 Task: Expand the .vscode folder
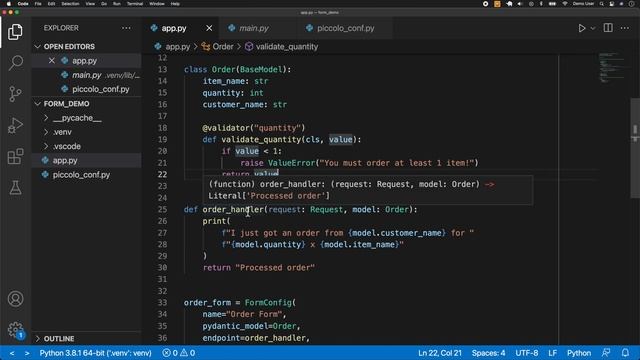pos(67,146)
